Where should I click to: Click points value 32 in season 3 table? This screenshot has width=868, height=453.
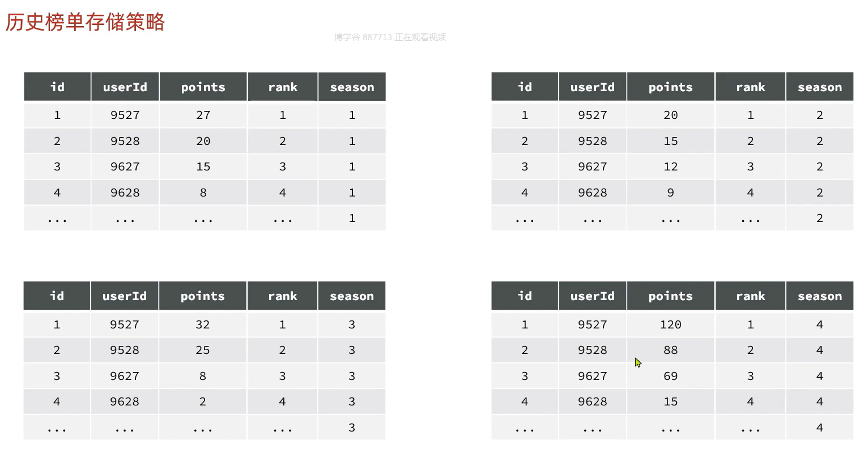[203, 324]
